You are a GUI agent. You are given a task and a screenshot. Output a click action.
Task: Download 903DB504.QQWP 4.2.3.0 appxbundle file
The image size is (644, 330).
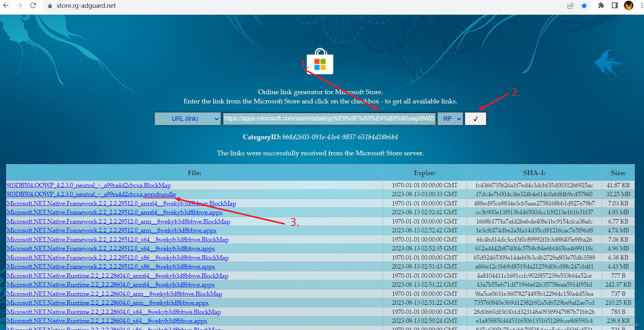91,194
